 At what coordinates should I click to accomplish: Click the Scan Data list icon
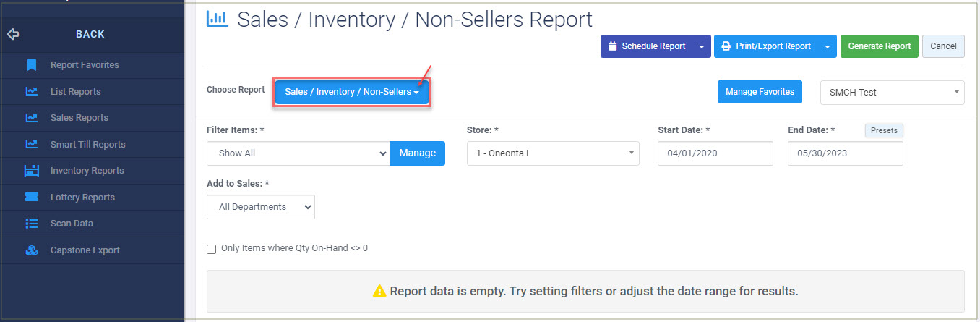pyautogui.click(x=31, y=224)
